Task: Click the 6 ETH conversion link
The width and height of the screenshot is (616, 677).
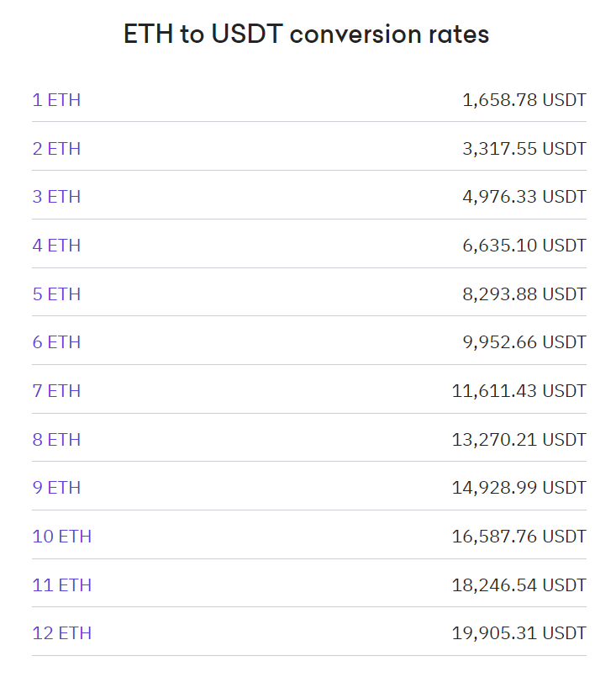Action: [x=56, y=342]
